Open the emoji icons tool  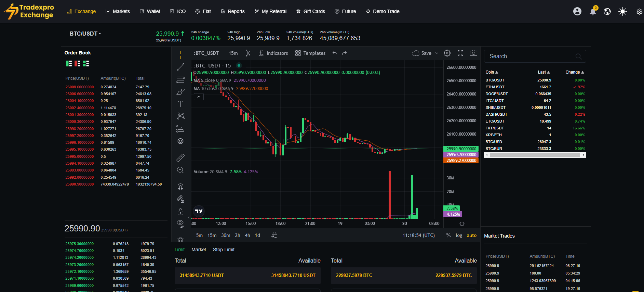pyautogui.click(x=180, y=141)
